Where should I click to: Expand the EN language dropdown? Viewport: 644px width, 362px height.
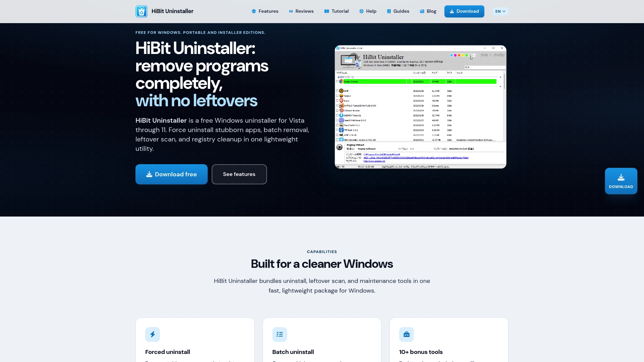pyautogui.click(x=500, y=11)
